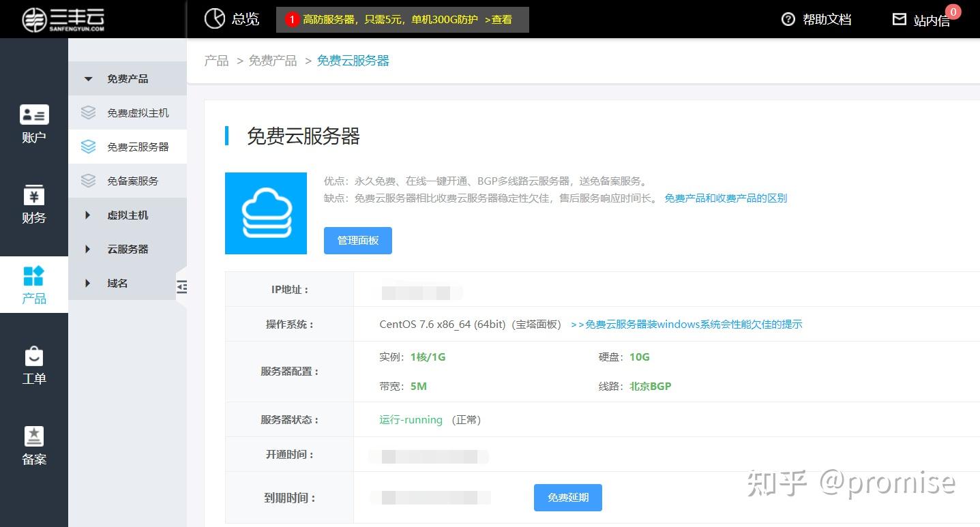Click the 10G disk value
The width and height of the screenshot is (980, 527).
[640, 357]
